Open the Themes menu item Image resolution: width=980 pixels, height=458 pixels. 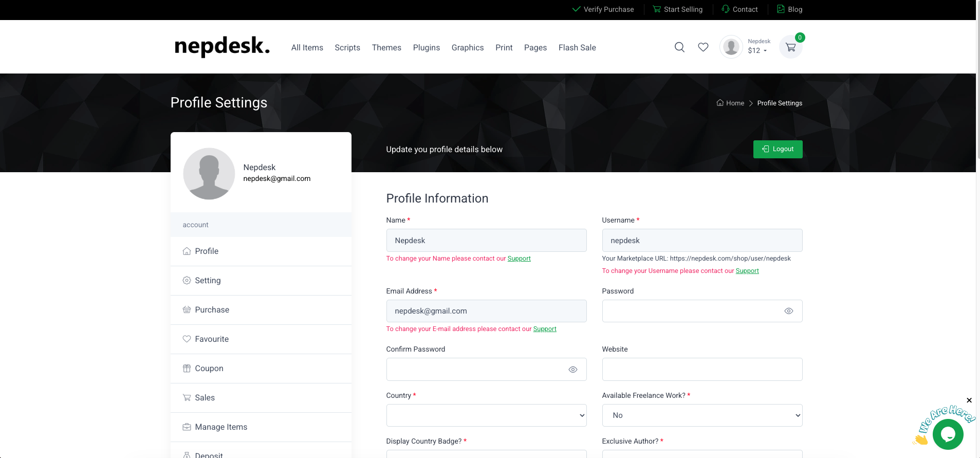pos(386,48)
